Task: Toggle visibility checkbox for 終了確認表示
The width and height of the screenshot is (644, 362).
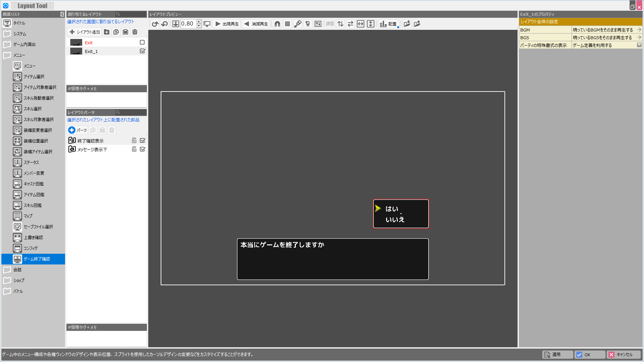Action: pyautogui.click(x=143, y=140)
